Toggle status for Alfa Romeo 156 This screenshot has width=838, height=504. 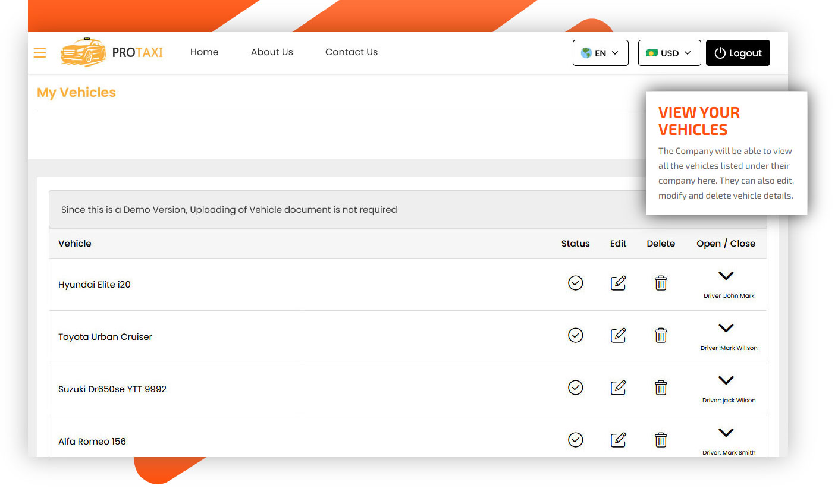[575, 440]
